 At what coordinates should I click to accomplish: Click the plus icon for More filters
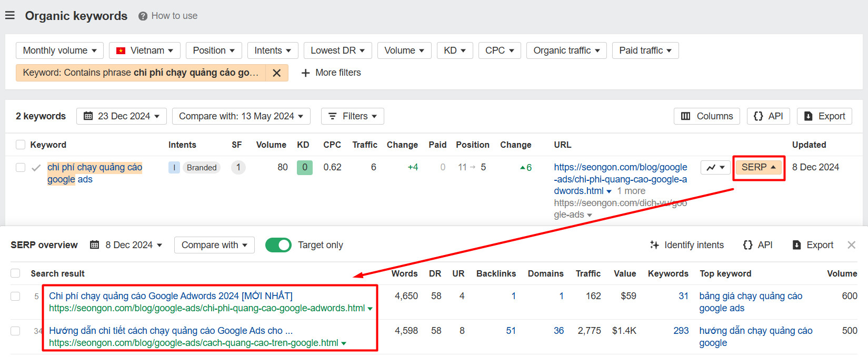(305, 73)
